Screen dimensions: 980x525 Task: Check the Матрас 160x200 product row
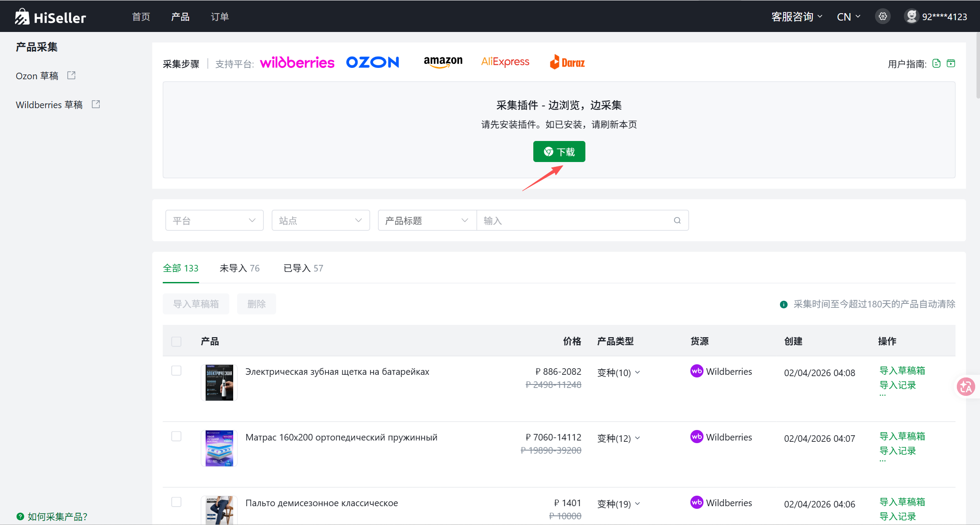coord(176,437)
